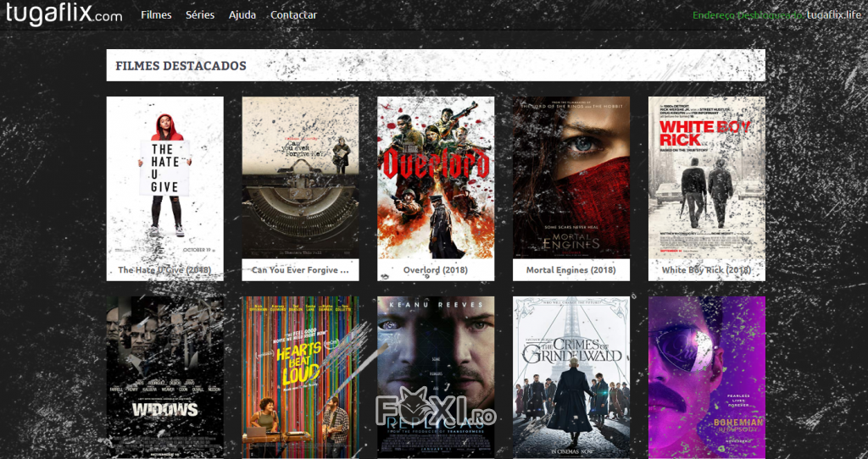Viewport: 868px width, 459px height.
Task: Click the tugaflix.life address link
Action: pyautogui.click(x=833, y=15)
